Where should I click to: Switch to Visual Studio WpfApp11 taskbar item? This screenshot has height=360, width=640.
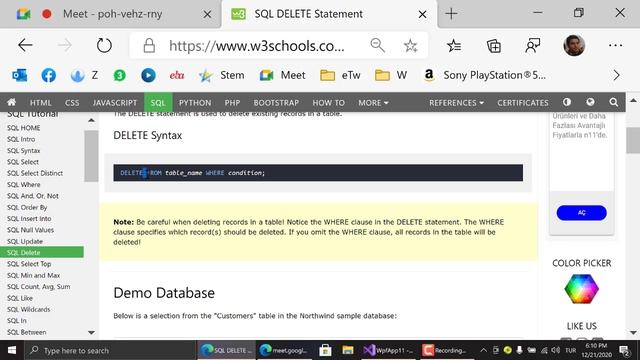389,350
